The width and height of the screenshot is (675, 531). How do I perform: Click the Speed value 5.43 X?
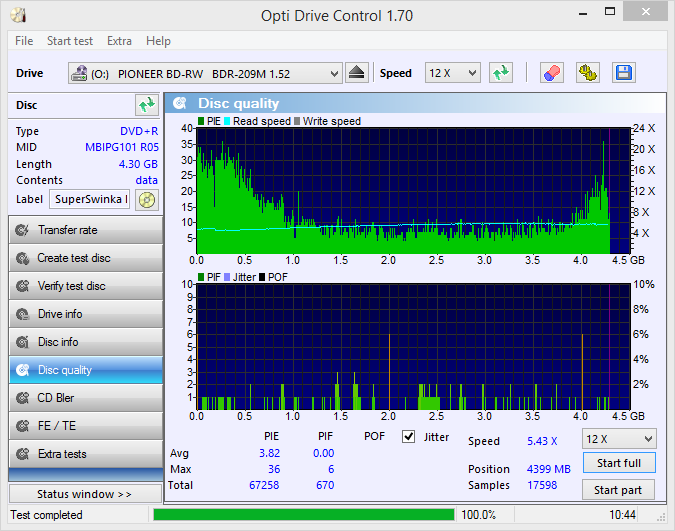pyautogui.click(x=542, y=441)
